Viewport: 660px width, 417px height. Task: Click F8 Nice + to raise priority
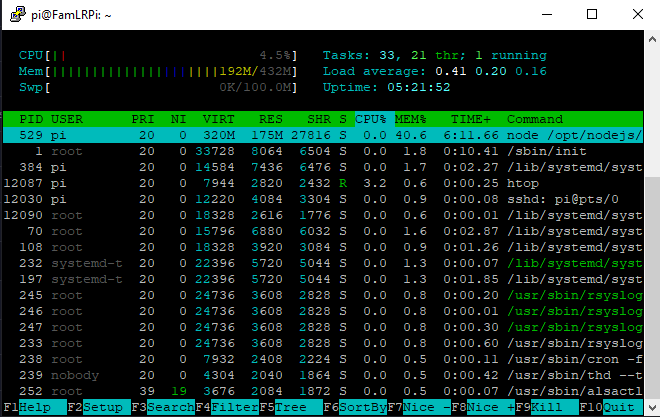pos(483,407)
